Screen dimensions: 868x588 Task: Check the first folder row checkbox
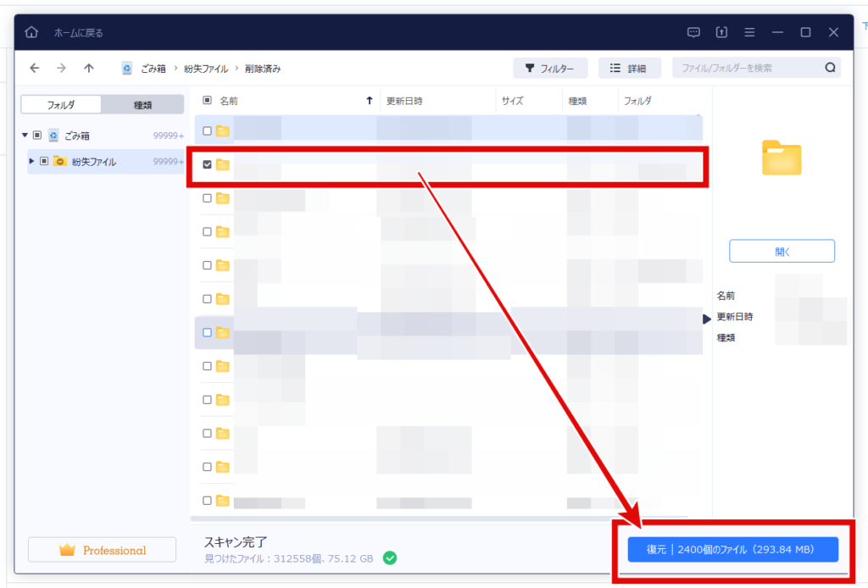coord(207,131)
